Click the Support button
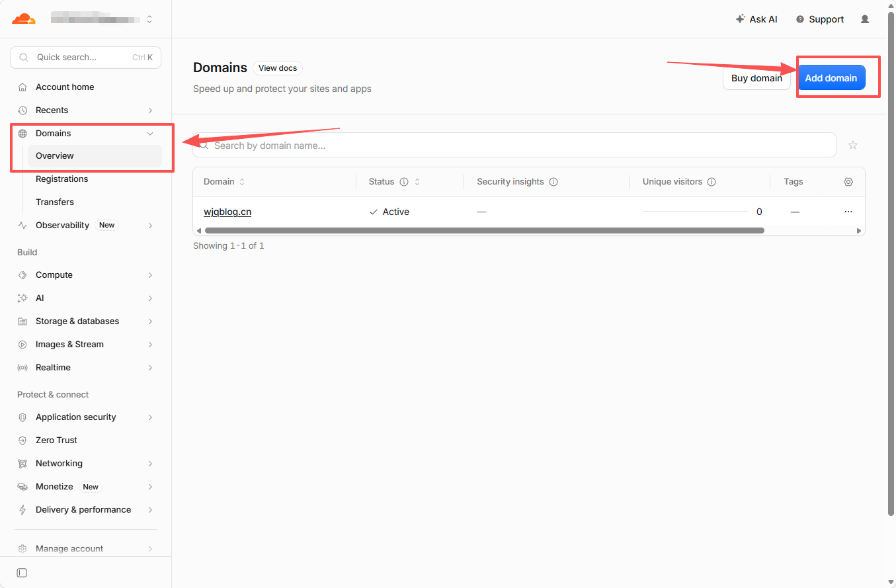This screenshot has width=896, height=588. click(820, 19)
